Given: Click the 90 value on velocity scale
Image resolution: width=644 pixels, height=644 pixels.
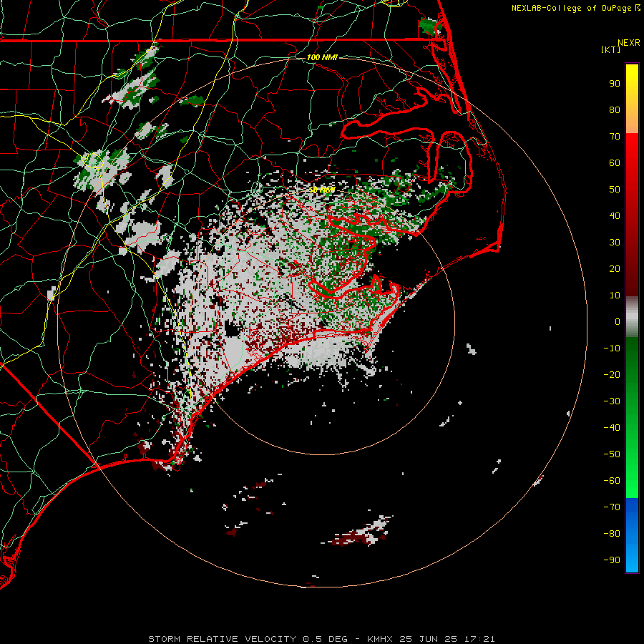Looking at the screenshot, I should 615,84.
